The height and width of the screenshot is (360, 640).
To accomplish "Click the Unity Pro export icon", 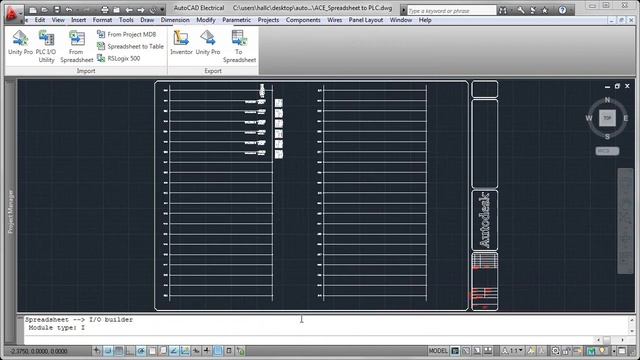I will click(208, 42).
